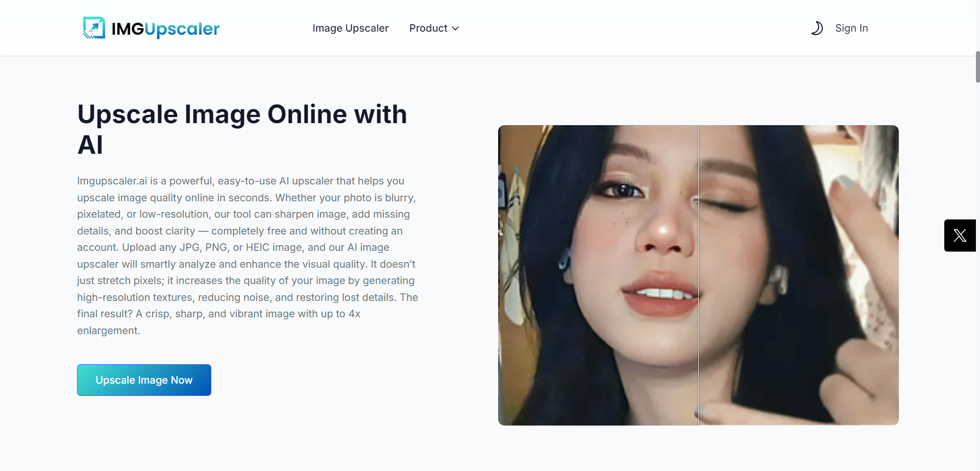Click the page vertical scrollbar thumb
This screenshot has width=980, height=471.
(977, 66)
